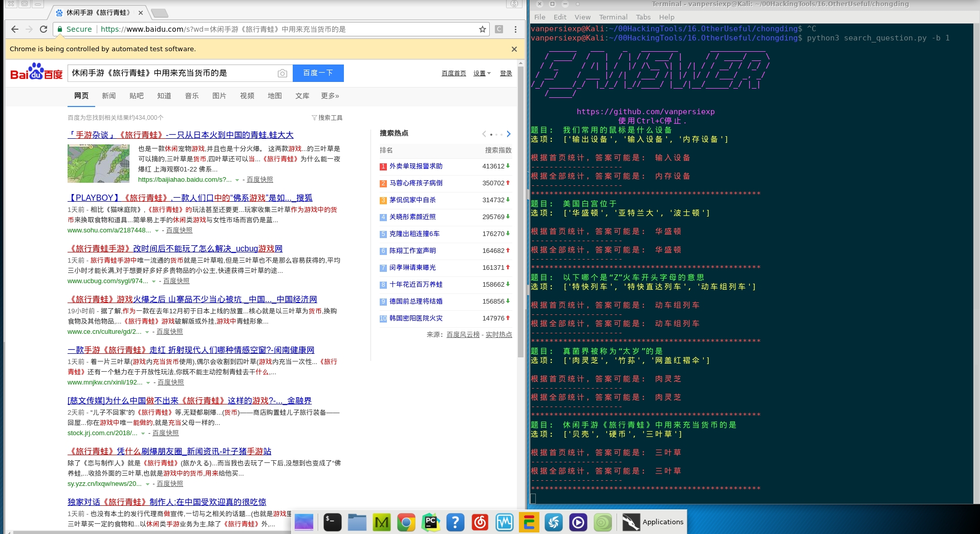Click 百度风云榜 source link
The height and width of the screenshot is (534, 980).
point(463,335)
